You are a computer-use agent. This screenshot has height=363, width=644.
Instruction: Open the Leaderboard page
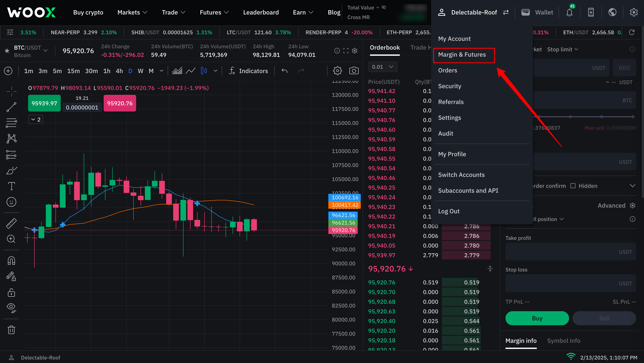[261, 12]
